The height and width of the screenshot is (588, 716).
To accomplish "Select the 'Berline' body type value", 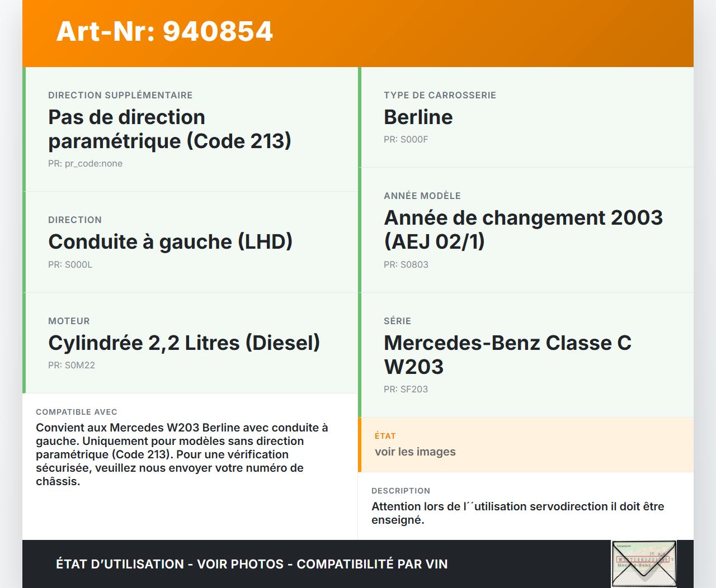I will [x=418, y=117].
